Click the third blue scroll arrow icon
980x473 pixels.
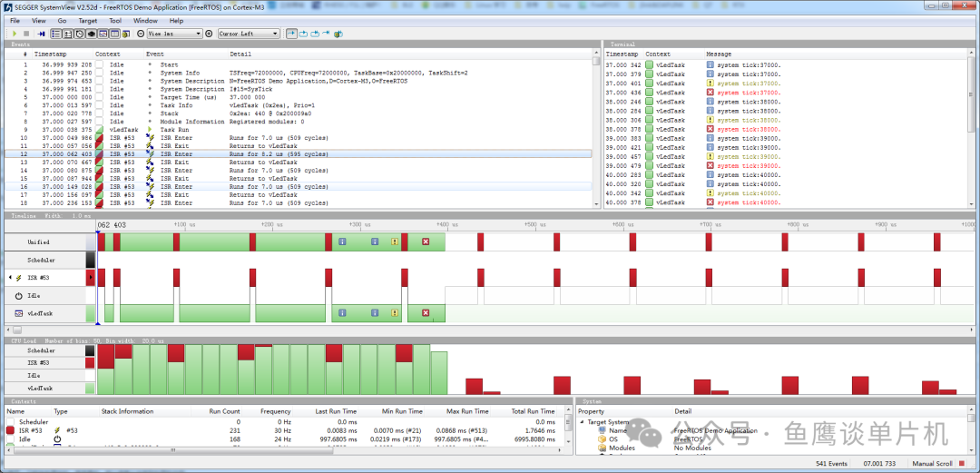click(x=315, y=34)
